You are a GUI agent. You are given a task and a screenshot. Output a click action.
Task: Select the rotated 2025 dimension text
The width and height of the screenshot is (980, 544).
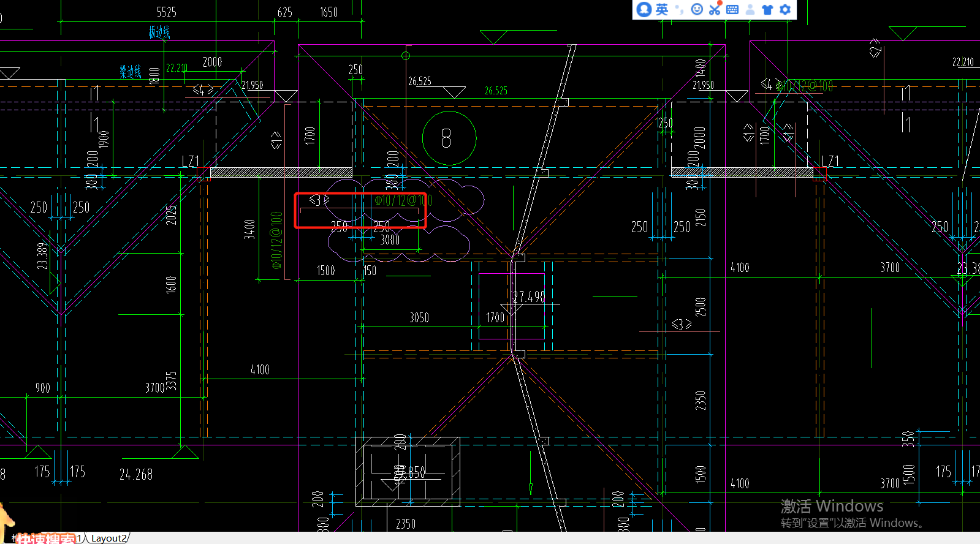(171, 215)
